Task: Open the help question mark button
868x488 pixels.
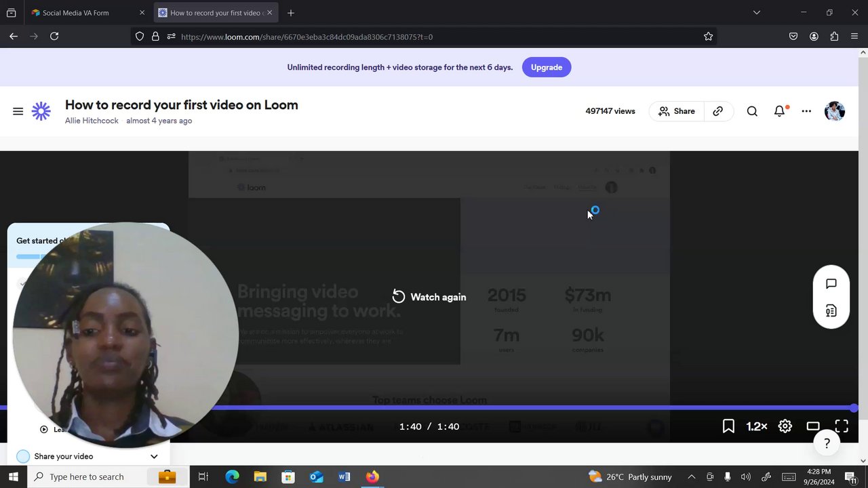Action: coord(827,443)
